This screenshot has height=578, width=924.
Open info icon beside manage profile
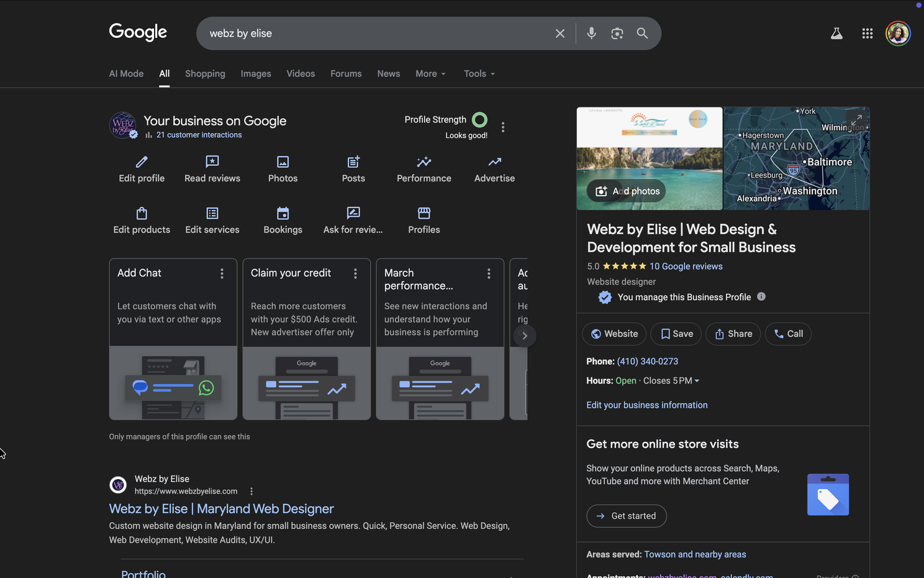point(761,296)
